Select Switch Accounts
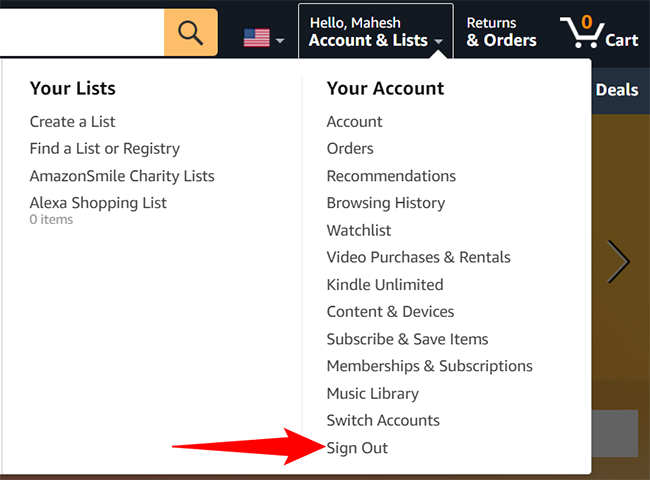650x480 pixels. [383, 420]
